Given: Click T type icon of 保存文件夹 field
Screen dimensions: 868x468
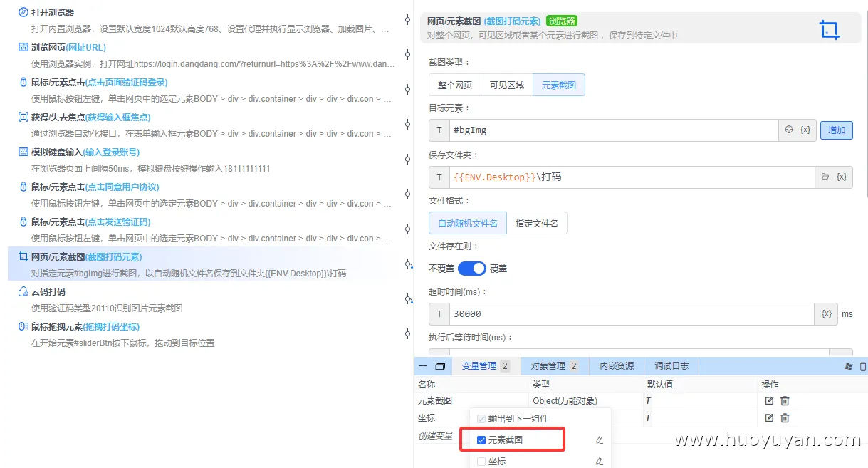Looking at the screenshot, I should (439, 177).
